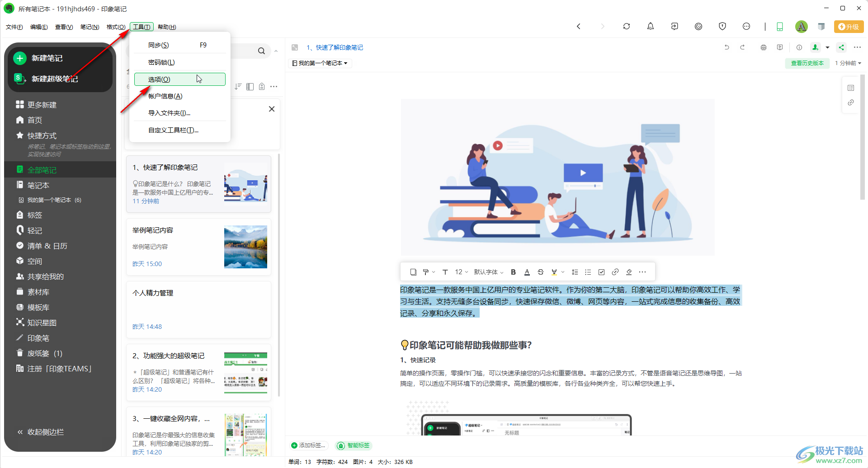Select 同步(S) in the Tools menu
Viewport: 868px width, 468px height.
180,45
